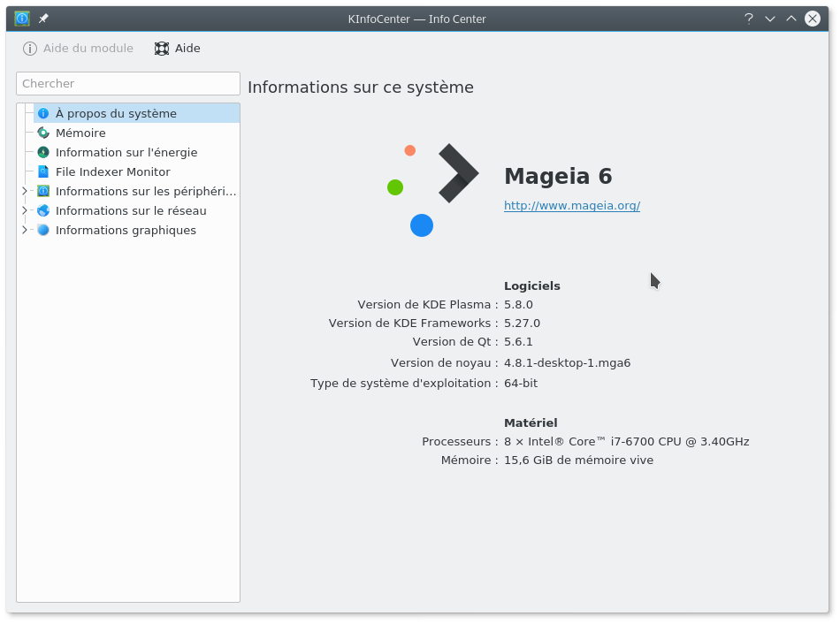This screenshot has width=840, height=624.
Task: Click the KInfoCenter — Info Center window title
Action: 416,19
